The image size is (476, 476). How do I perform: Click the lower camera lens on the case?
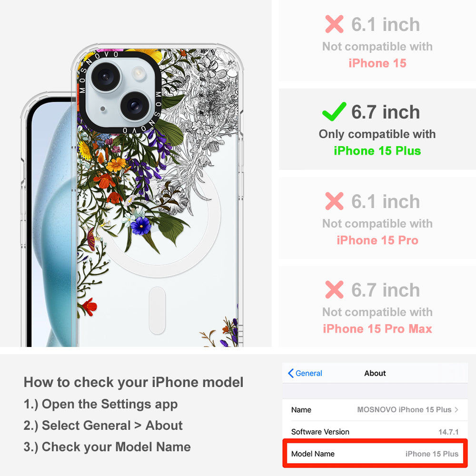click(135, 106)
